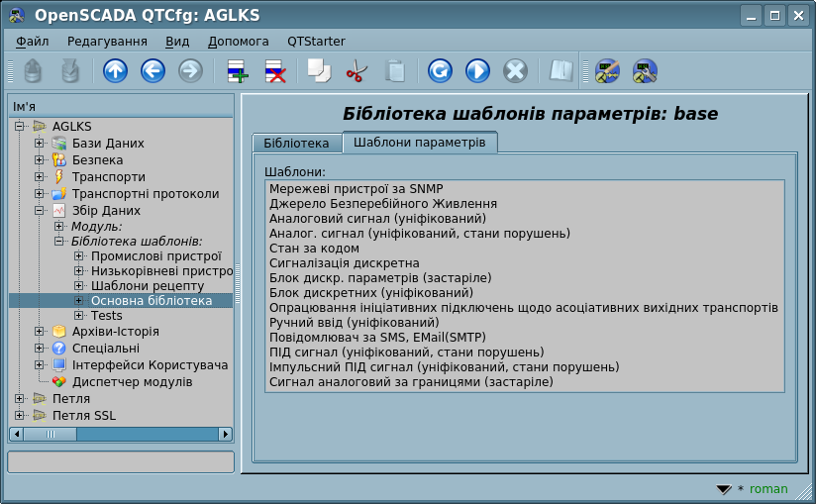
Task: Click the Refresh page toolbar icon
Action: (440, 71)
